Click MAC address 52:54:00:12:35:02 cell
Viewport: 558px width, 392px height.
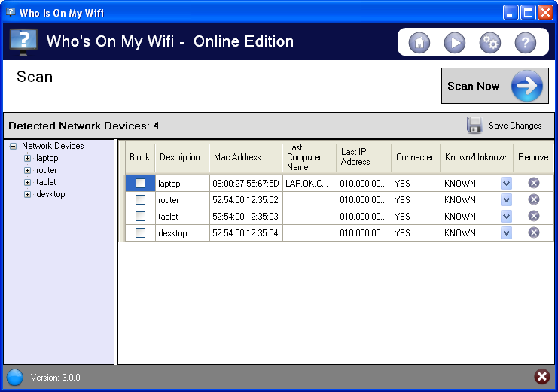pos(246,200)
